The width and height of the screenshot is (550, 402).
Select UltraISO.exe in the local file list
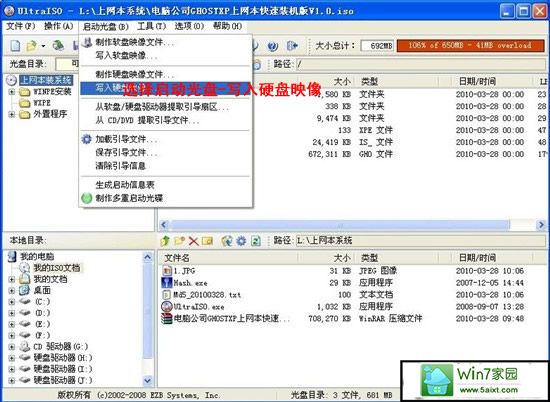coord(199,307)
